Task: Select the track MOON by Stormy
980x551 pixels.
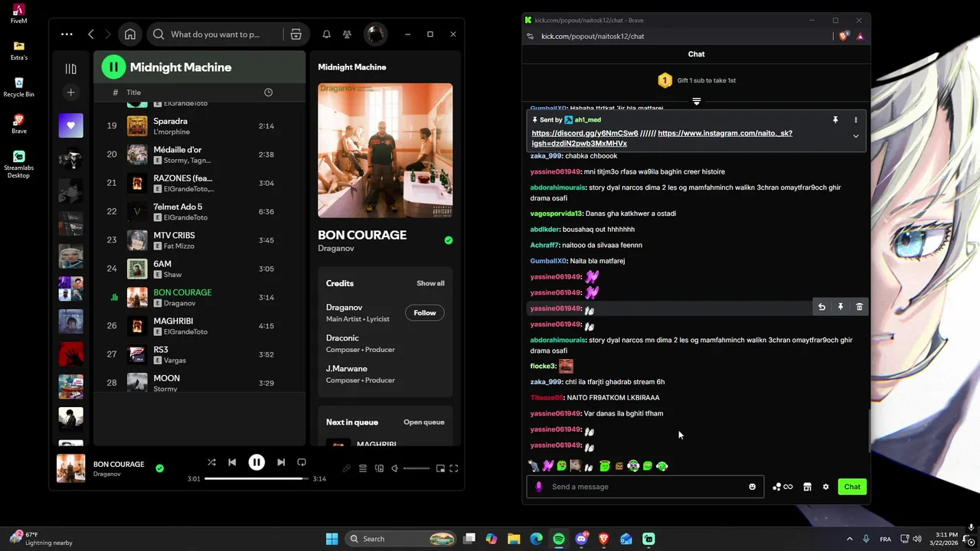Action: tap(199, 383)
